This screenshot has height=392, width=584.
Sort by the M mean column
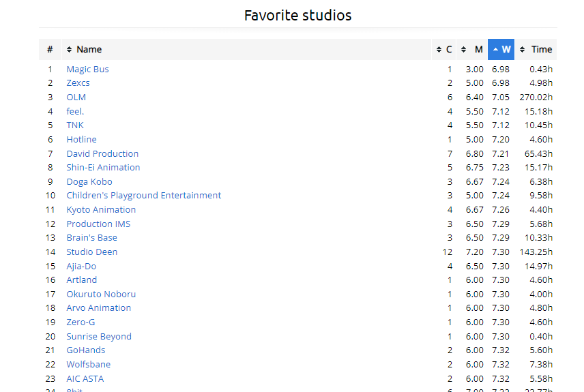[472, 50]
